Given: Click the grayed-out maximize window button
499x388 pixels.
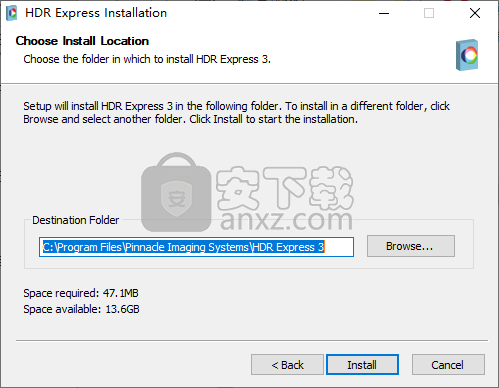Looking at the screenshot, I should coord(429,13).
